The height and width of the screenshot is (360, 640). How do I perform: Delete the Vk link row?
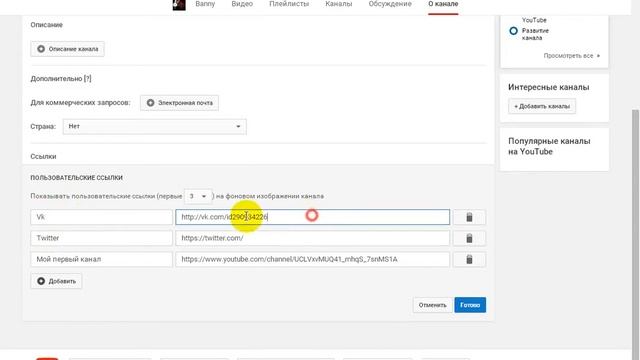tap(469, 217)
